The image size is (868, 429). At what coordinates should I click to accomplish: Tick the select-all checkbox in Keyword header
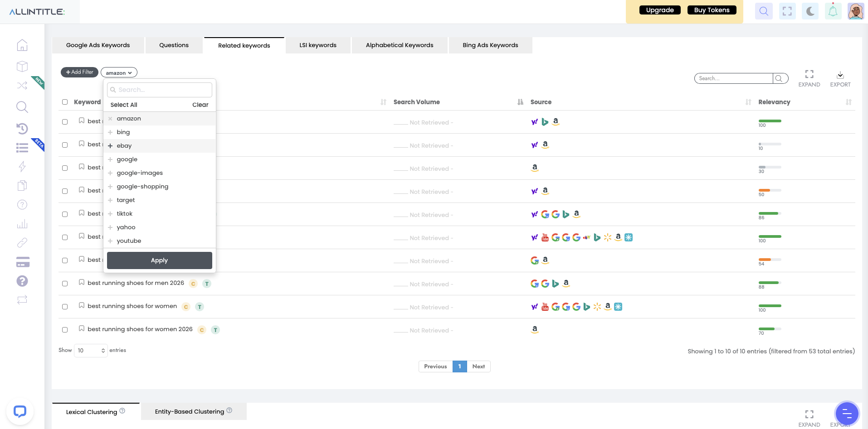pos(65,102)
